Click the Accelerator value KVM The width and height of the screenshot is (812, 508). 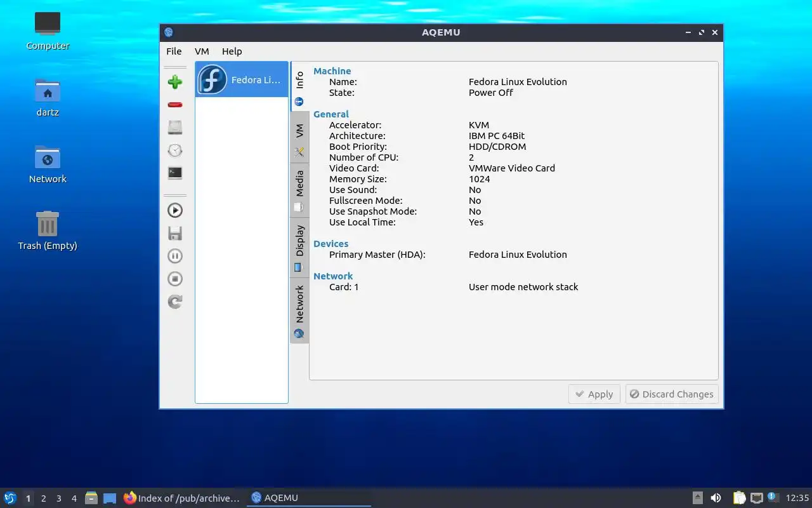click(479, 125)
